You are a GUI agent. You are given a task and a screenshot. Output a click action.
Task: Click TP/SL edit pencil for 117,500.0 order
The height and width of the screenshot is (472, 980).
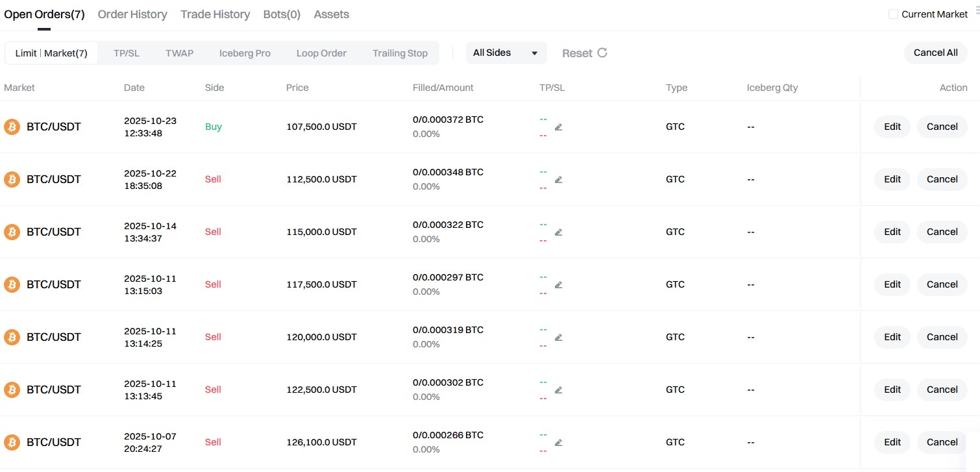pos(558,285)
